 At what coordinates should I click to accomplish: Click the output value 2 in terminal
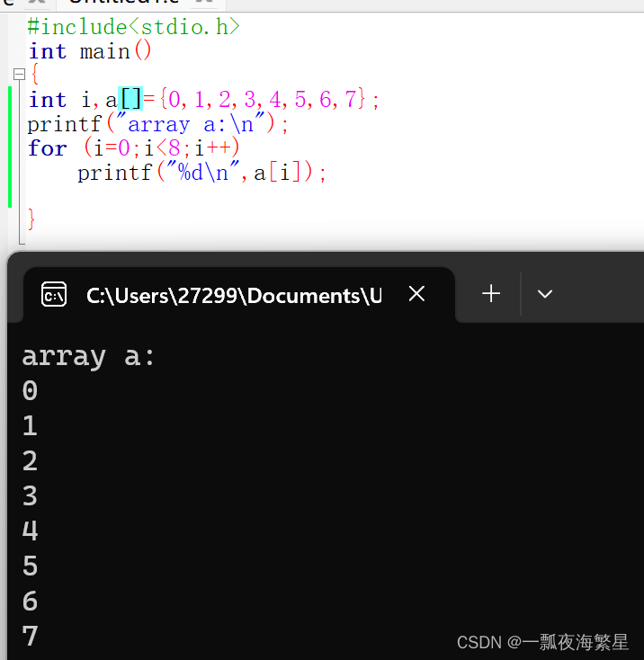pyautogui.click(x=30, y=460)
